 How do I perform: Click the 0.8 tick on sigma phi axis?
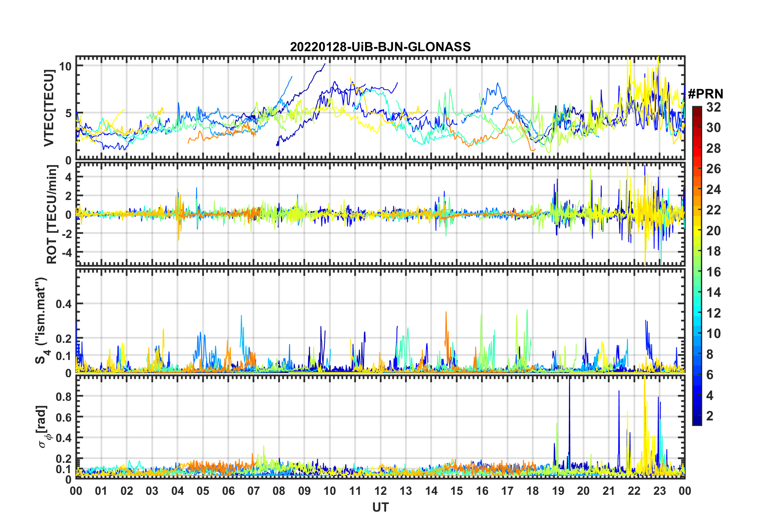[x=64, y=396]
